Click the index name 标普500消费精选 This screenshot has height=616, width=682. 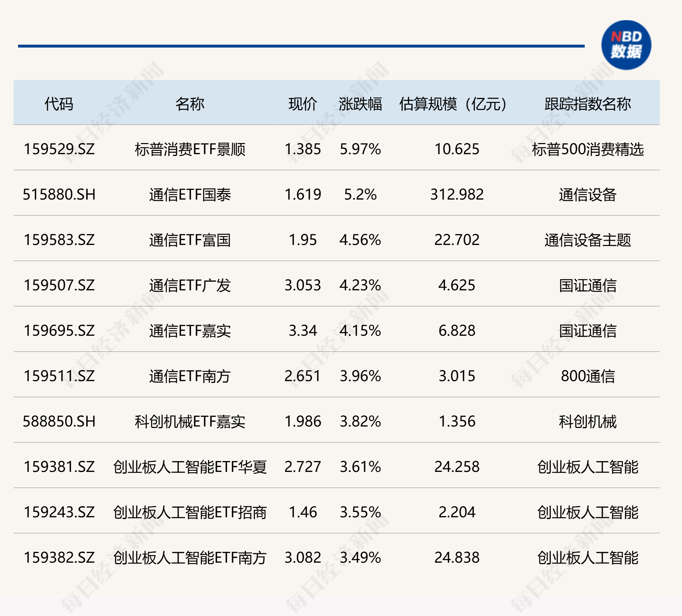coord(588,149)
